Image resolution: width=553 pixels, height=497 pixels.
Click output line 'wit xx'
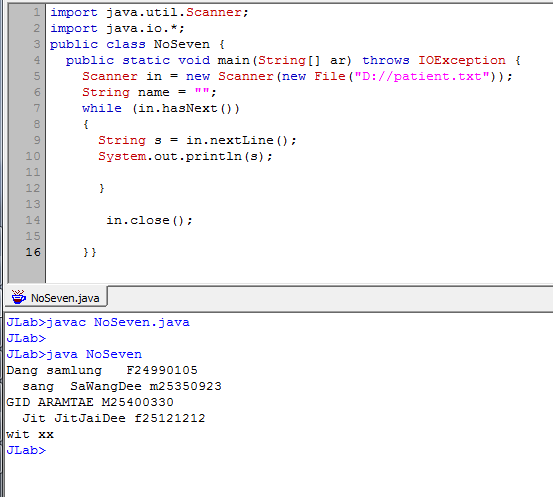click(30, 434)
